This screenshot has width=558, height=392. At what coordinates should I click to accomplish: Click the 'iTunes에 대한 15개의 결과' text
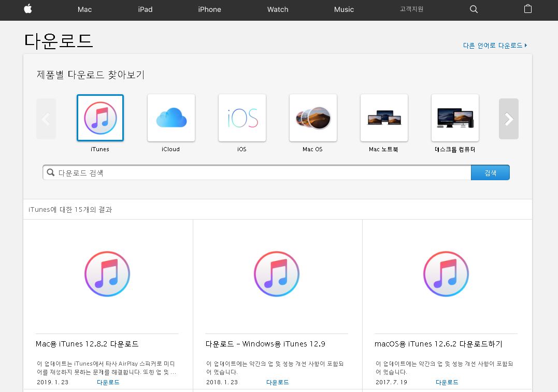tap(70, 210)
